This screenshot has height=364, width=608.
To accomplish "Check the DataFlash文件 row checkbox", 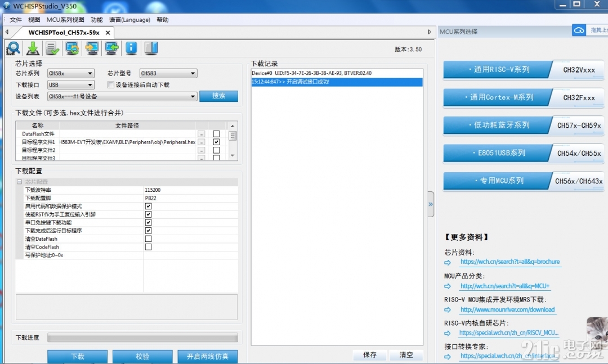I will [216, 134].
